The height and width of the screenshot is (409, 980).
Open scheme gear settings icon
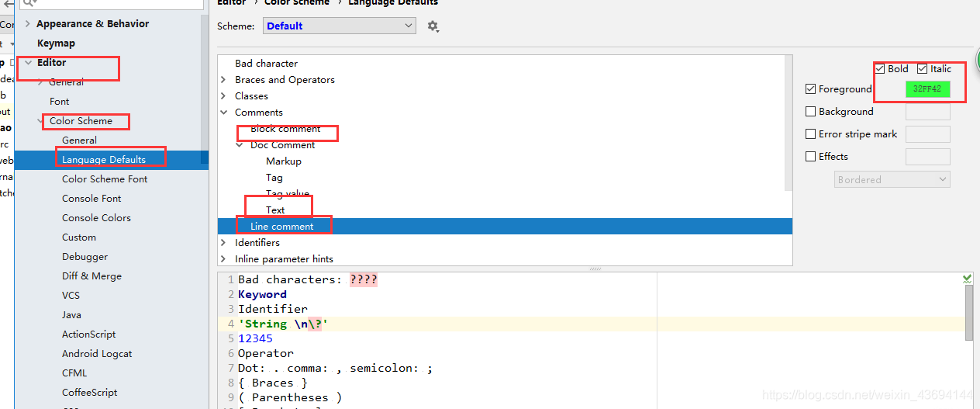(x=433, y=26)
